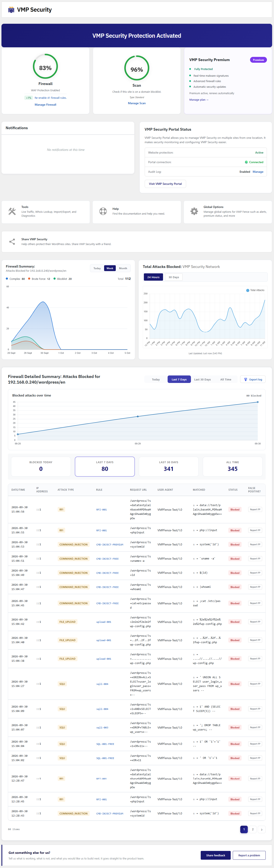This screenshot has width=274, height=868.
Task: Click the Blocklist legend dot
Action: 55,279
